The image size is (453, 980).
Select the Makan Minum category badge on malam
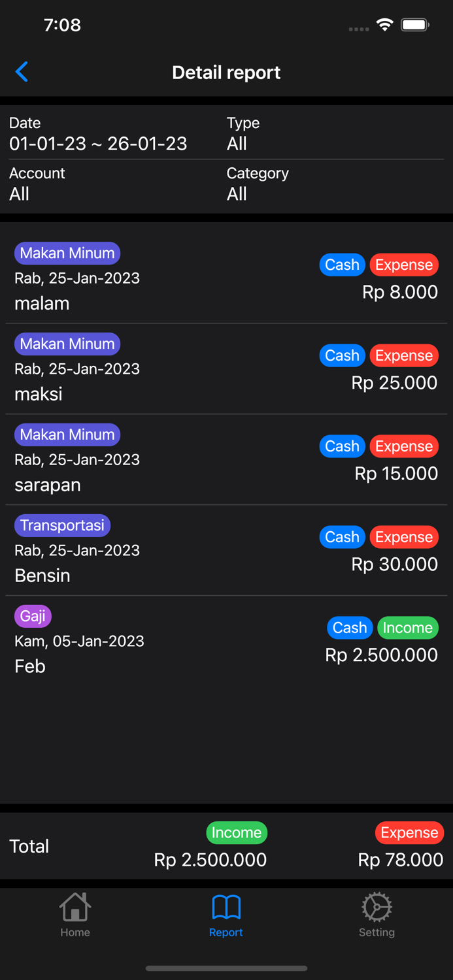point(67,253)
